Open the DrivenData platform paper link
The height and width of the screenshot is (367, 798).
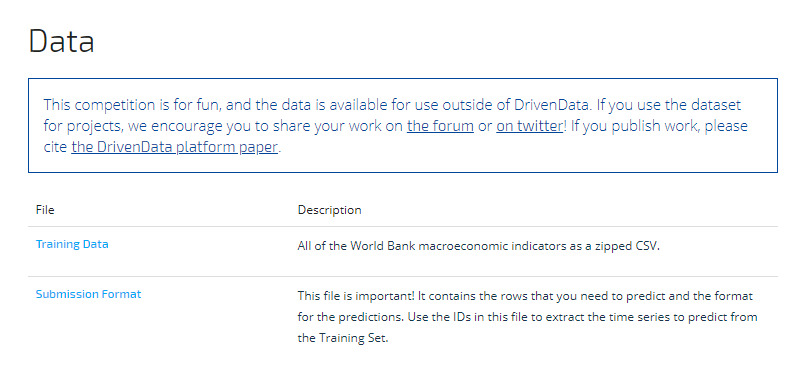coord(175,148)
